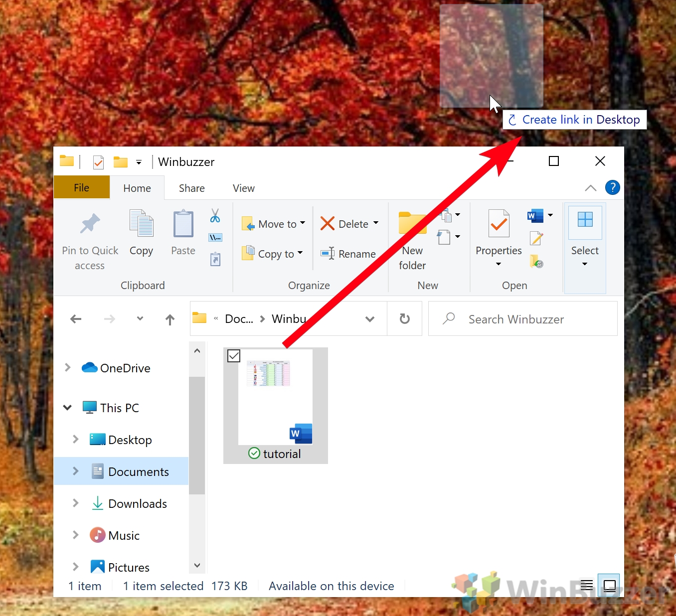The width and height of the screenshot is (676, 616).
Task: Switch to Large icons view in status bar
Action: pyautogui.click(x=609, y=585)
